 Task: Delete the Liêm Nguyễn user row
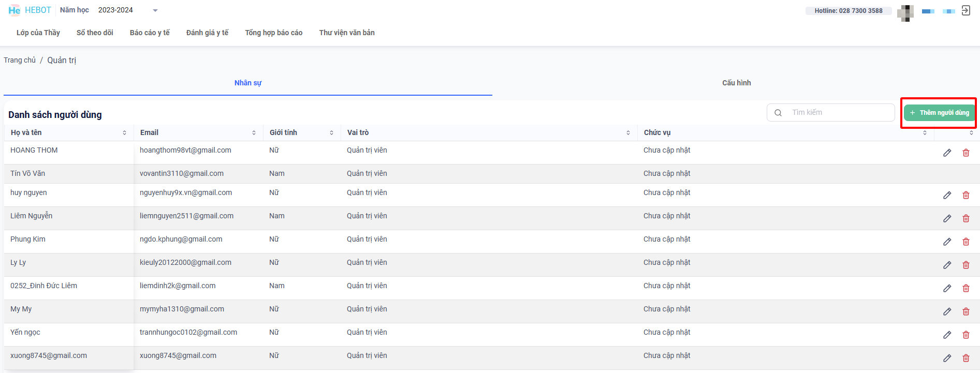[966, 218]
